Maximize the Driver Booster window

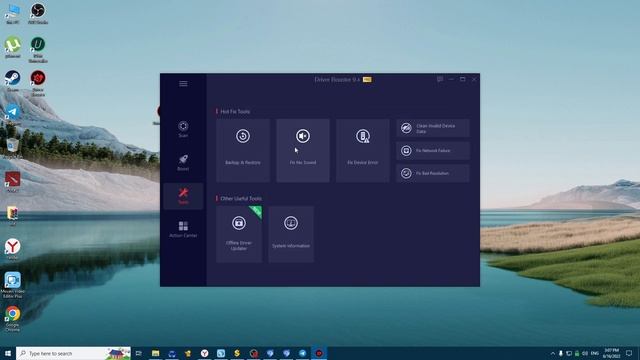coord(462,79)
